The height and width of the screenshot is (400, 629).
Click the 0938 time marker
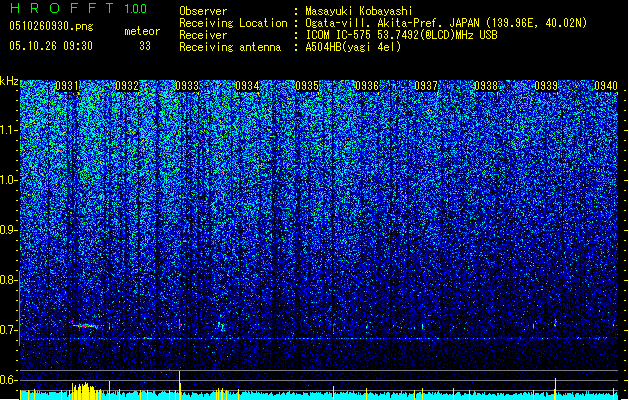click(x=486, y=86)
